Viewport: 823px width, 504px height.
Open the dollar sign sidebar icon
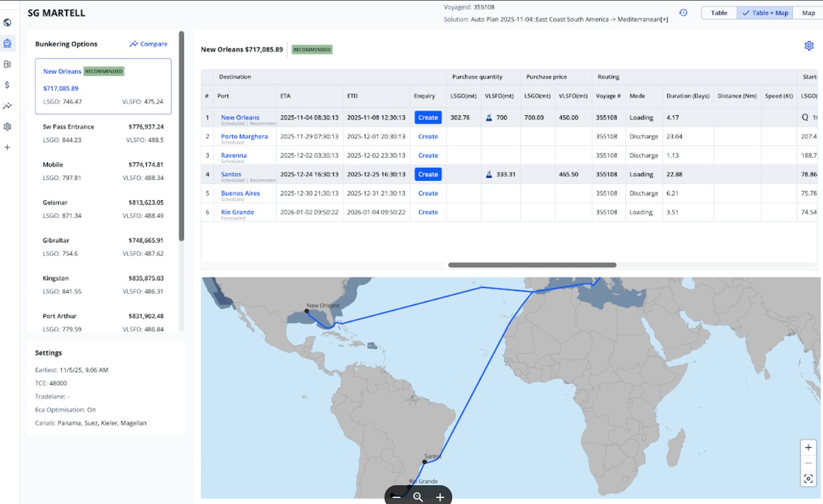click(x=7, y=85)
